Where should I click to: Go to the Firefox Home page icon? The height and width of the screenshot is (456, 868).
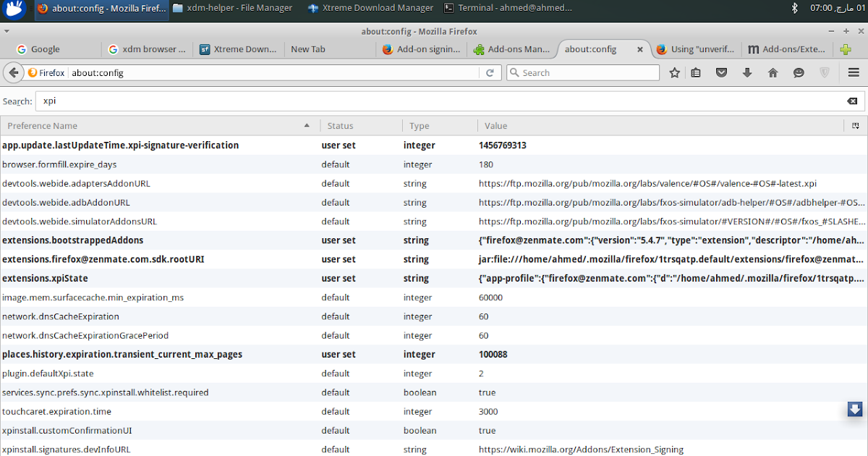(773, 72)
